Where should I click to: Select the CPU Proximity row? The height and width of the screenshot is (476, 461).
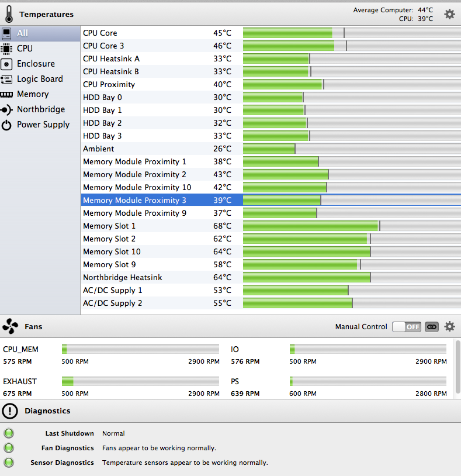point(271,84)
